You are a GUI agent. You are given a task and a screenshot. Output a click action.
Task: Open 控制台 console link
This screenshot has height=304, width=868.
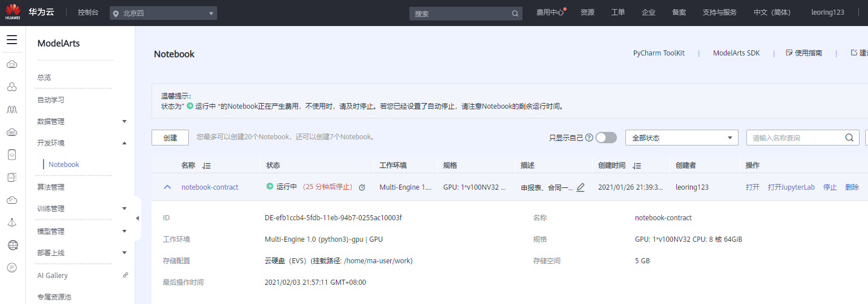click(x=88, y=12)
